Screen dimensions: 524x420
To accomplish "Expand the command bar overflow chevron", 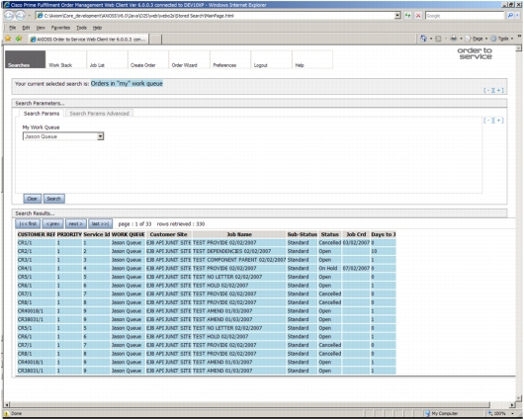I will click(520, 36).
